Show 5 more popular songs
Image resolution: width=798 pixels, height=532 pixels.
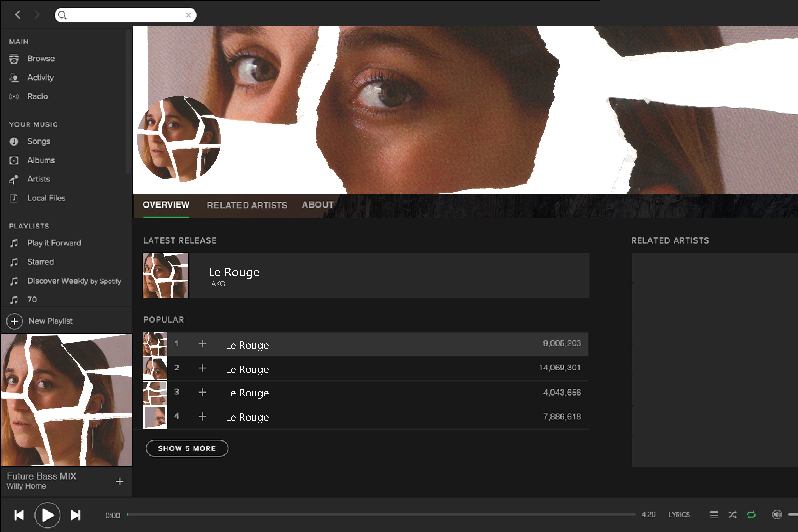(x=187, y=448)
